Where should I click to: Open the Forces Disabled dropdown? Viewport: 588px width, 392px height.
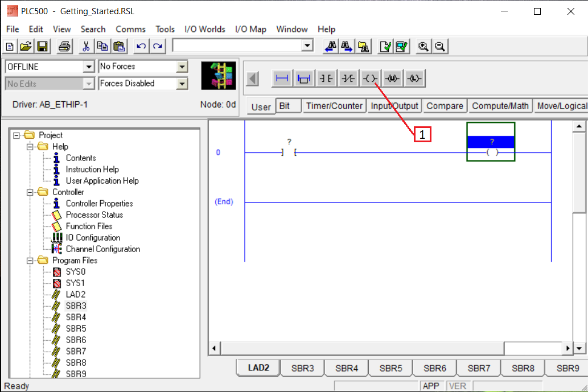click(x=182, y=83)
